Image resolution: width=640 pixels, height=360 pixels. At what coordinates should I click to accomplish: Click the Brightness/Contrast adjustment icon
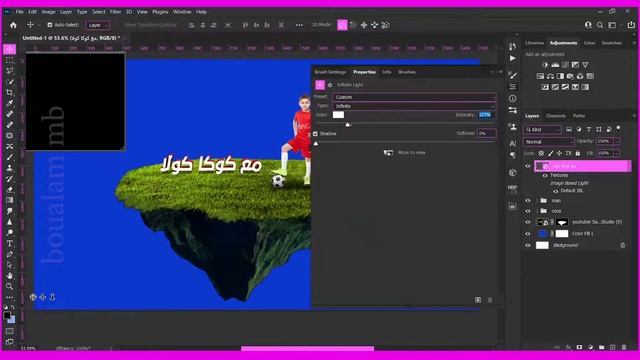click(x=545, y=65)
